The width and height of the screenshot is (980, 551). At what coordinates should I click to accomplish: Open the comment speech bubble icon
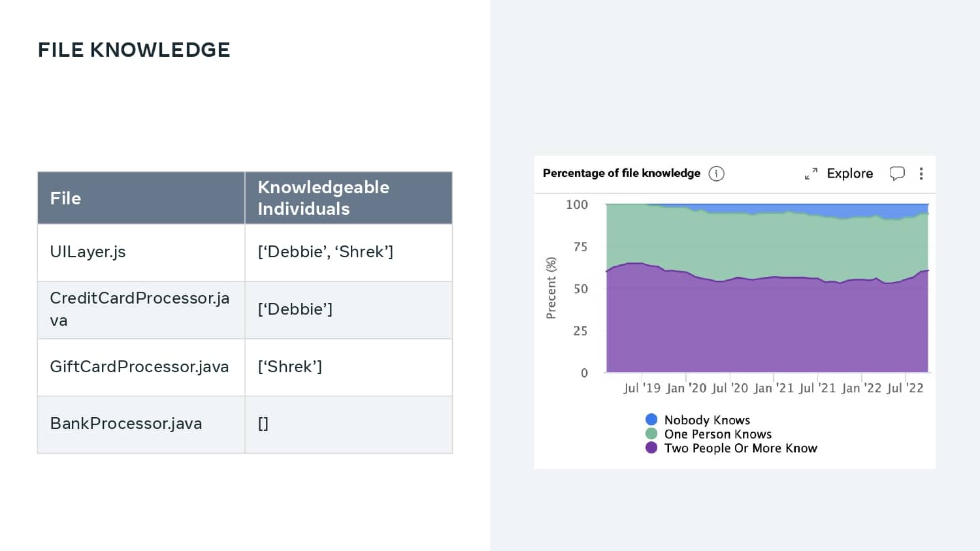(x=897, y=174)
